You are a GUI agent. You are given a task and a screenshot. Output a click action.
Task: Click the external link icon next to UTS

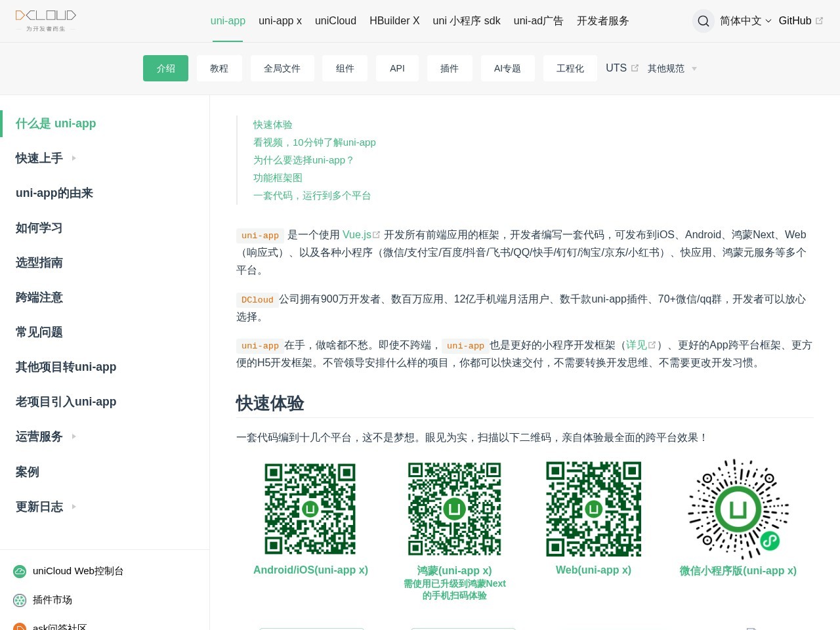pos(635,68)
